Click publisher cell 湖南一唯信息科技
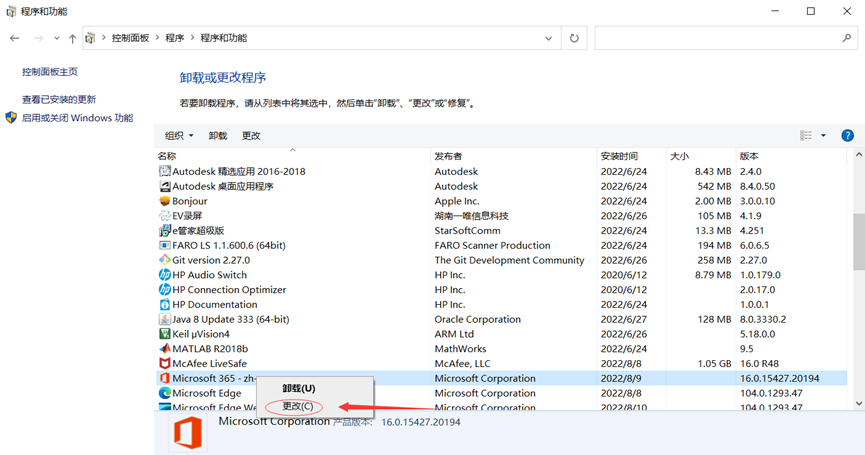Screen dimensions: 865x455 coord(472,216)
